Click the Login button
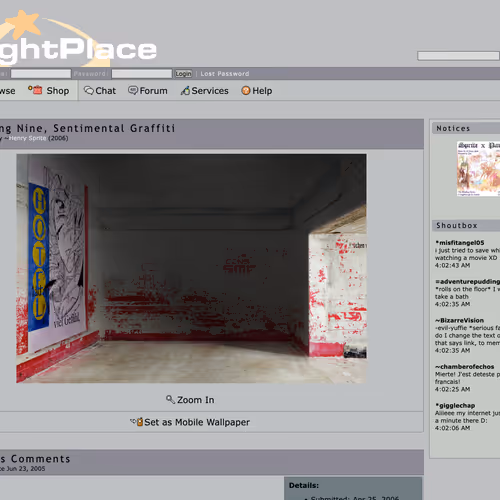The width and height of the screenshot is (500, 500). coord(183,74)
